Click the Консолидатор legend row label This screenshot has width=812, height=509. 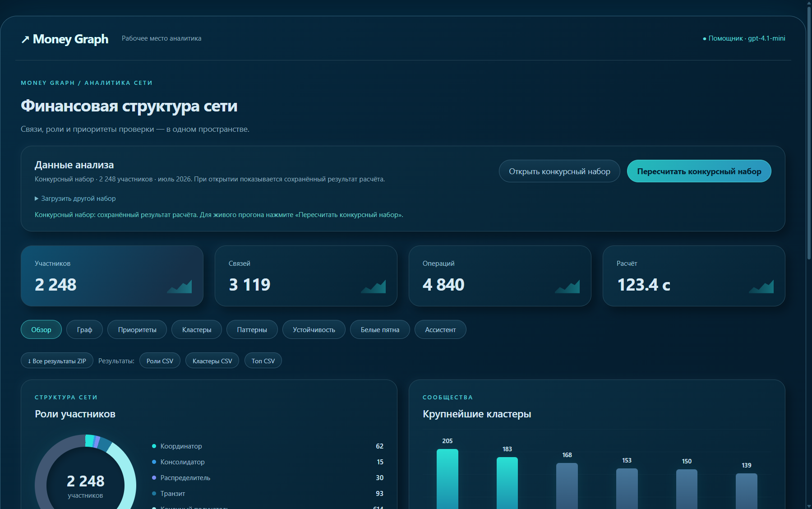coord(183,462)
